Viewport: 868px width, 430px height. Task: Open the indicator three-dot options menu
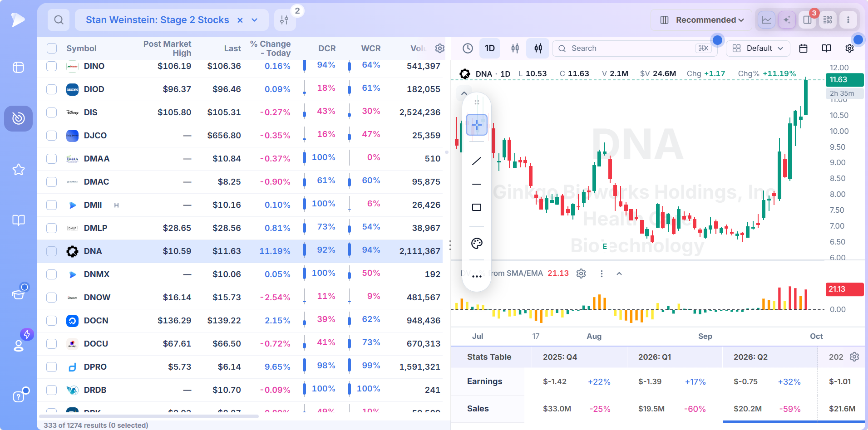coord(602,274)
